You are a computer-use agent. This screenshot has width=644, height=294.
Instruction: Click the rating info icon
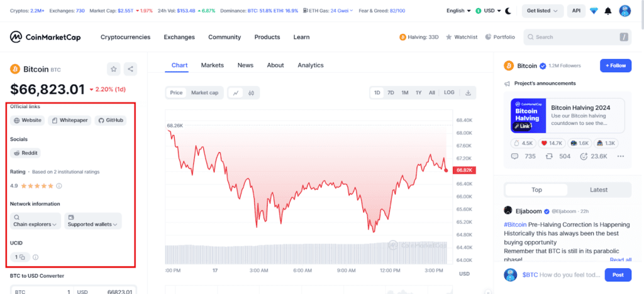(58, 186)
